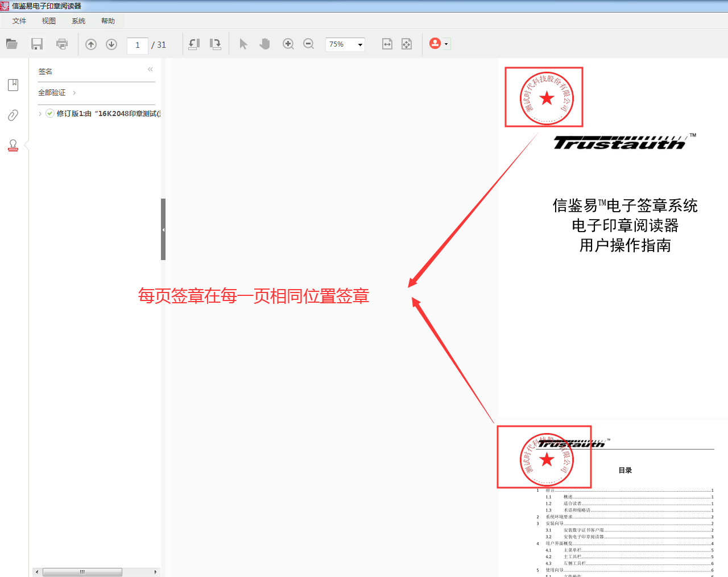The width and height of the screenshot is (728, 577).
Task: Open the 系统 menu
Action: click(78, 21)
